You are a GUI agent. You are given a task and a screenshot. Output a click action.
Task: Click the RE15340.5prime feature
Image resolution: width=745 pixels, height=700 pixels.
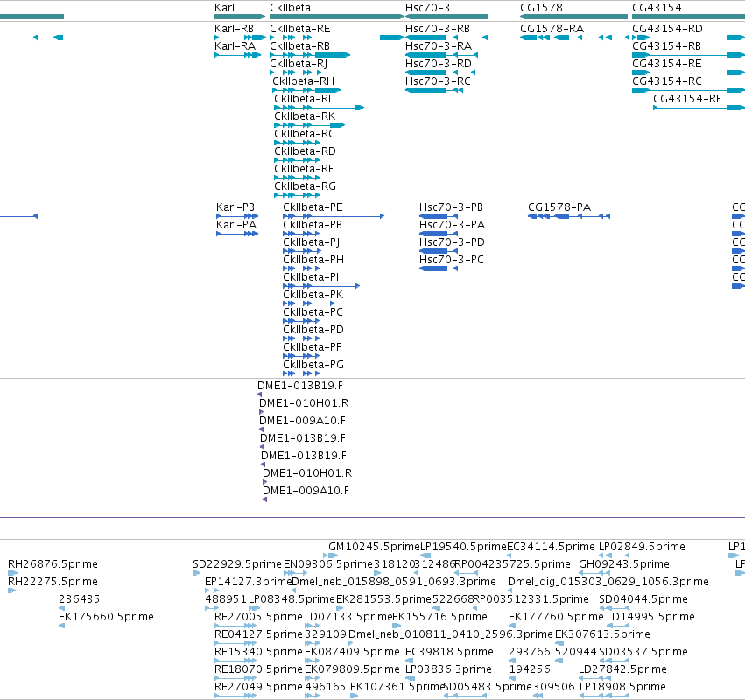pyautogui.click(x=258, y=653)
